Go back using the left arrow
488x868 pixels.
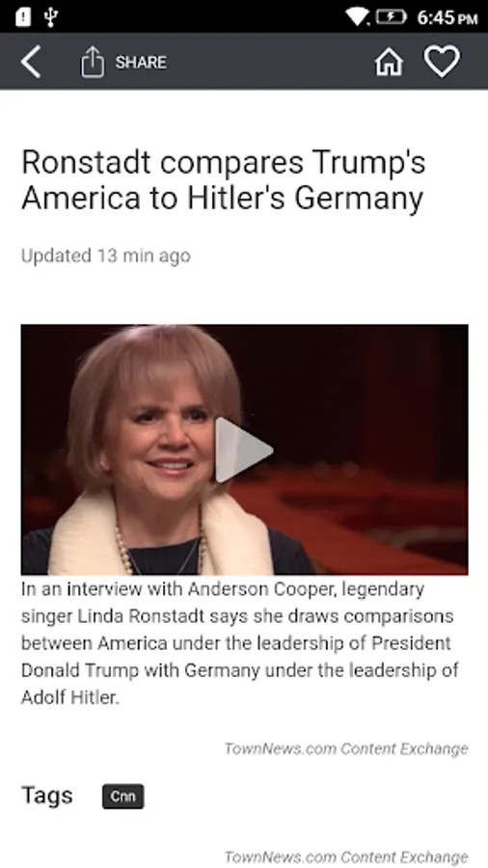click(31, 62)
